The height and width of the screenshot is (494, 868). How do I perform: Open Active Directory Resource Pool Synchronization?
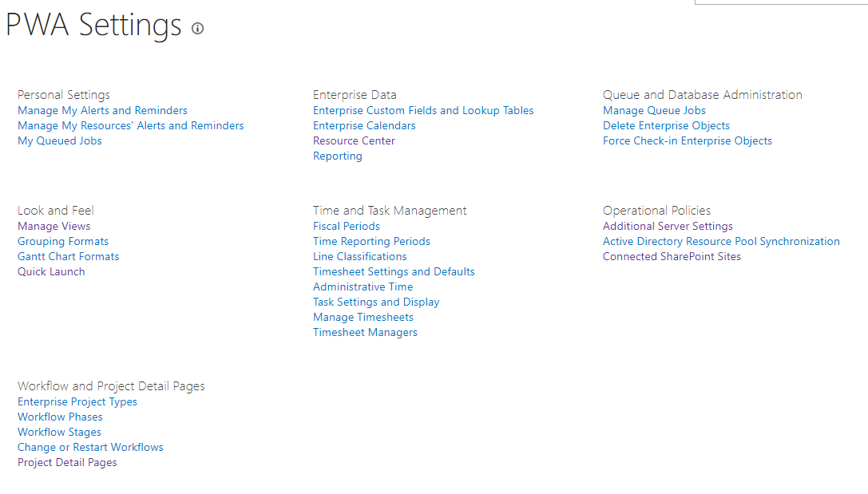tap(721, 241)
